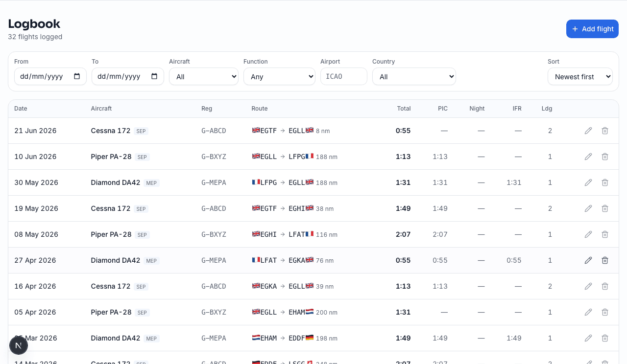Viewport: 627px width, 364px height.
Task: Edit the 19 May 2026 Cessna 172 flight
Action: point(588,208)
